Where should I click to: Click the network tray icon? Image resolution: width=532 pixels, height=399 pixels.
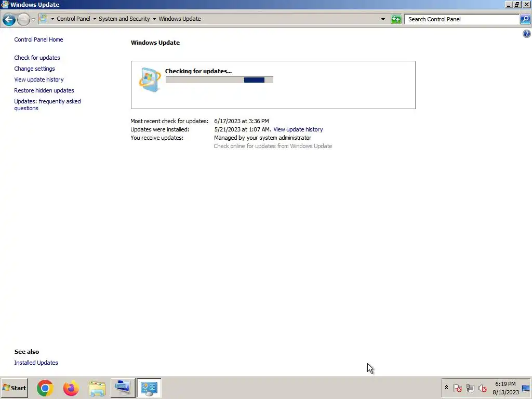[x=470, y=388]
